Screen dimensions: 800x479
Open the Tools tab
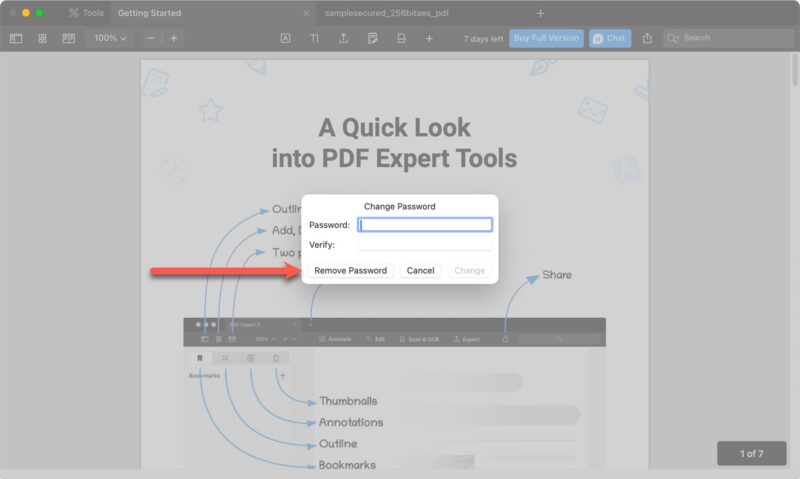pos(86,13)
